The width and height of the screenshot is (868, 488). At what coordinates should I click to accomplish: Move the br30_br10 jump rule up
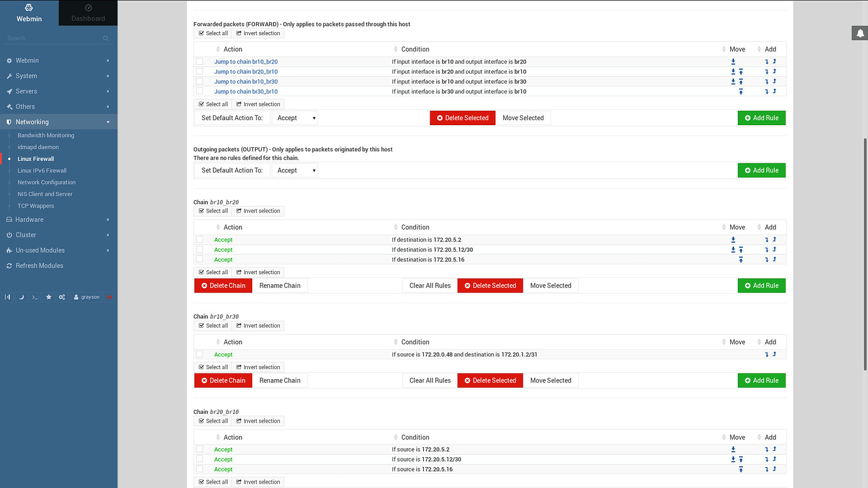pyautogui.click(x=741, y=91)
